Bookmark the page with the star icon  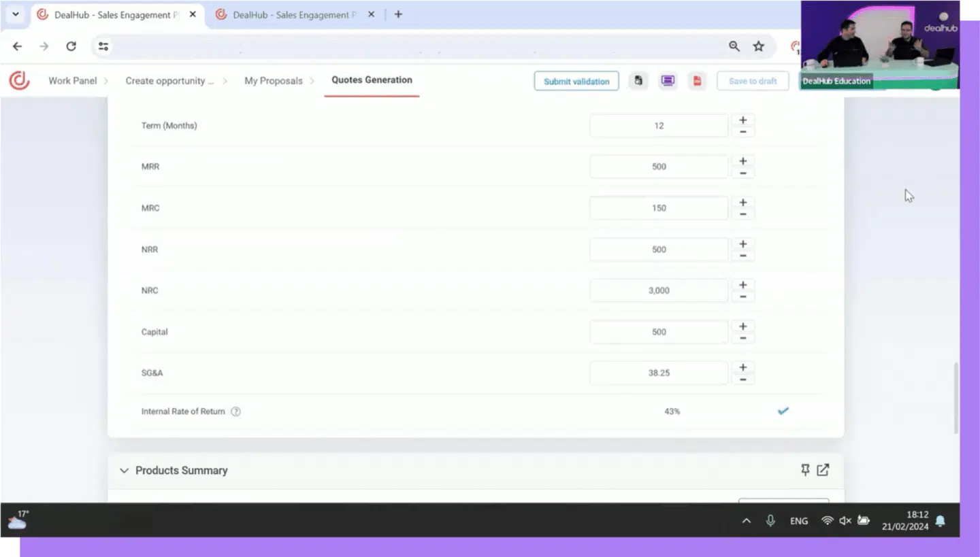click(x=759, y=46)
